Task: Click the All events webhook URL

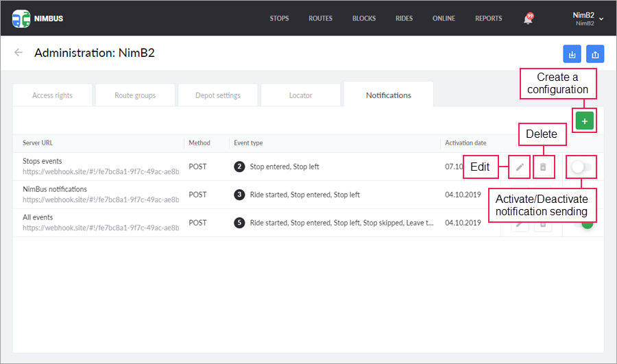Action: 101,228
